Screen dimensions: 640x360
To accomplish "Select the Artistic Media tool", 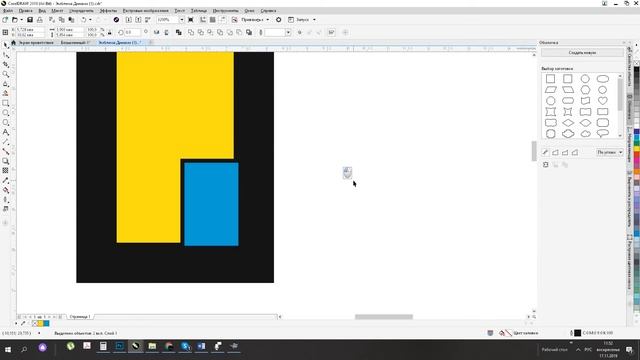I will [5, 93].
